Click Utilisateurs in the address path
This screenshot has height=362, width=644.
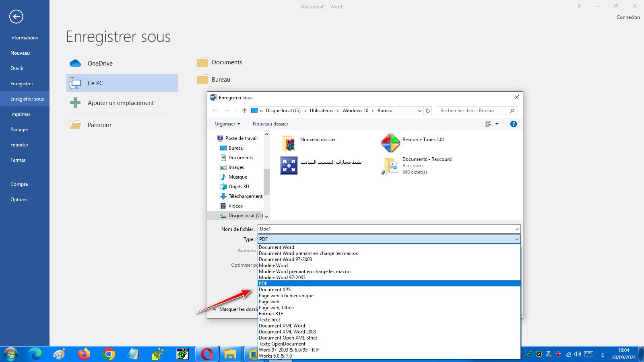click(322, 111)
